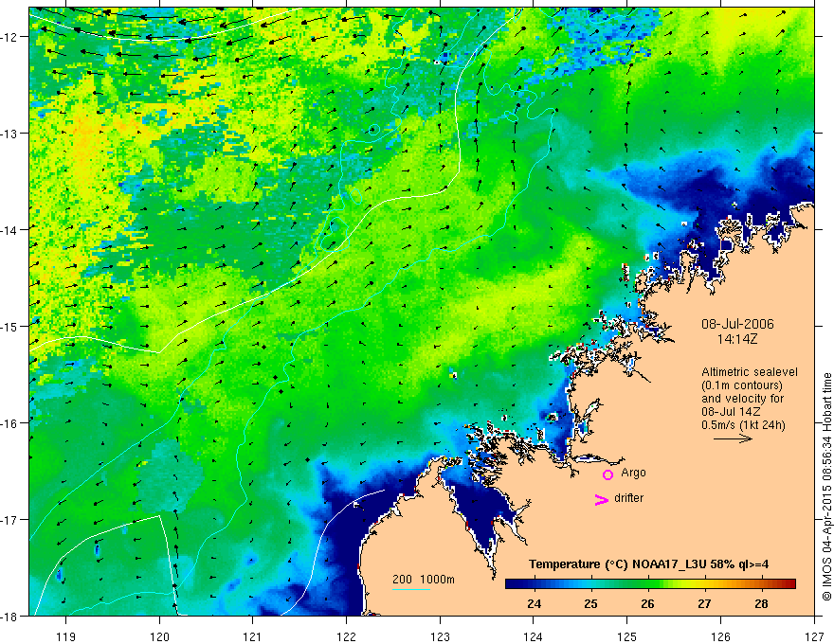Viewport: 834px width, 644px height.
Task: Click the 0.5m/s velocity scale arrow
Action: [x=733, y=438]
